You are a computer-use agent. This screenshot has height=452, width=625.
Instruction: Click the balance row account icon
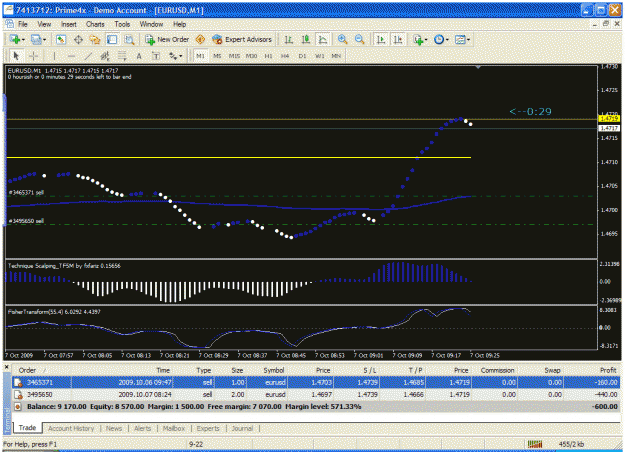coord(18,407)
